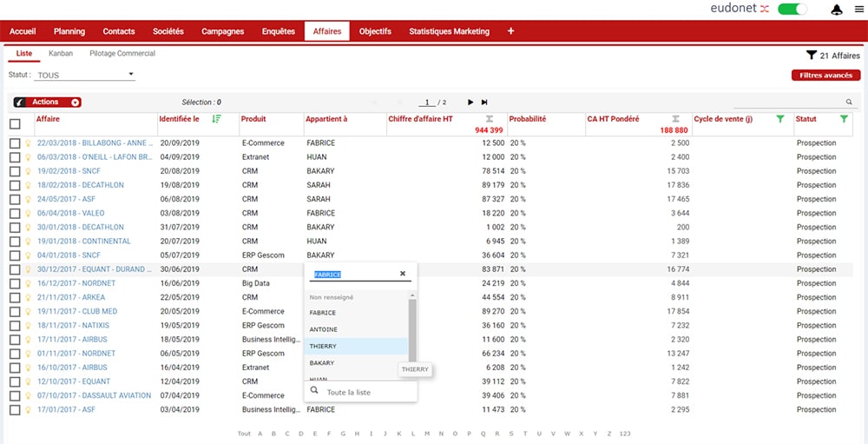
Task: Open the Campagnes tab
Action: coord(222,31)
